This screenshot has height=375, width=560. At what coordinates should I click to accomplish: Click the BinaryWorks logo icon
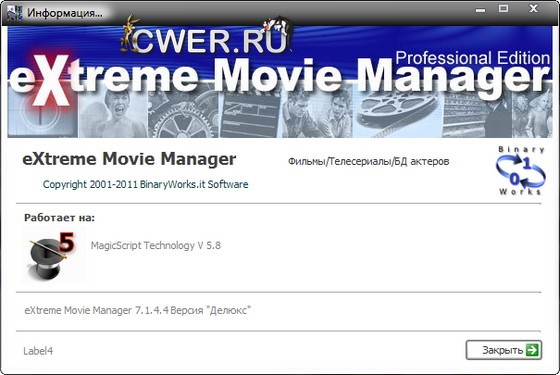point(521,170)
